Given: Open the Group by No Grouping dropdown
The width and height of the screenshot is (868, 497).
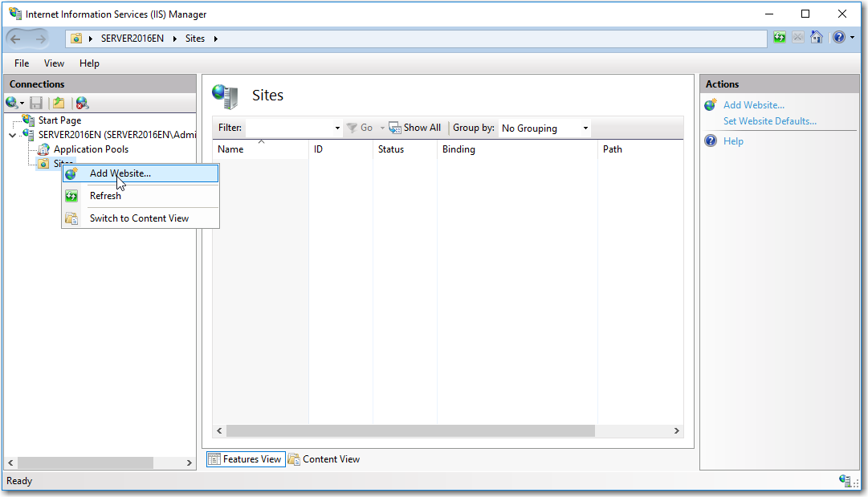Looking at the screenshot, I should point(544,128).
